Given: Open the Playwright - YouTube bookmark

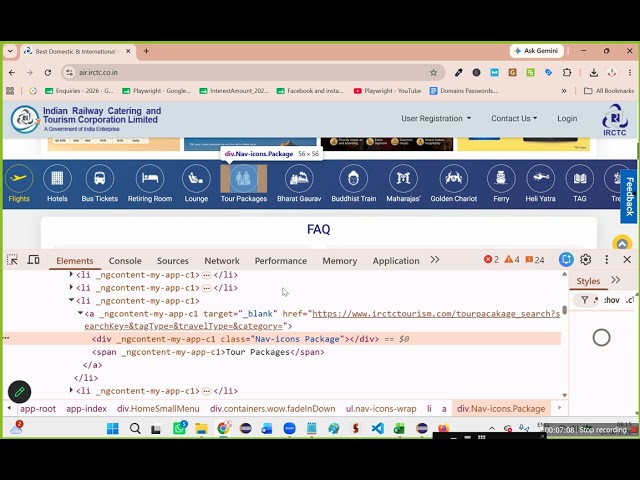Looking at the screenshot, I should (x=387, y=91).
